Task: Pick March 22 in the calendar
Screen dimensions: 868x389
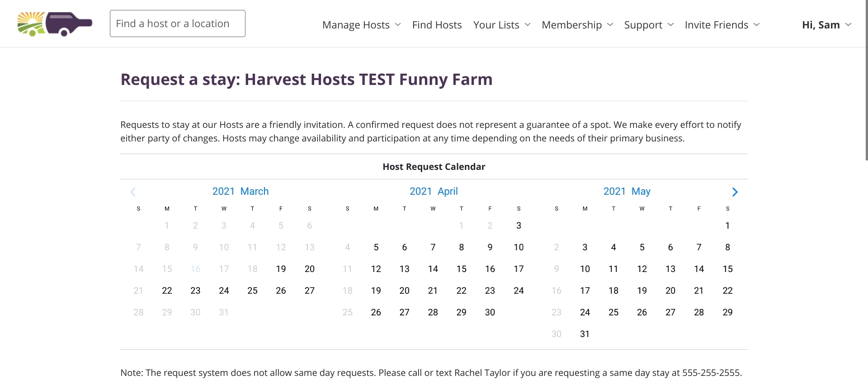Action: tap(167, 291)
